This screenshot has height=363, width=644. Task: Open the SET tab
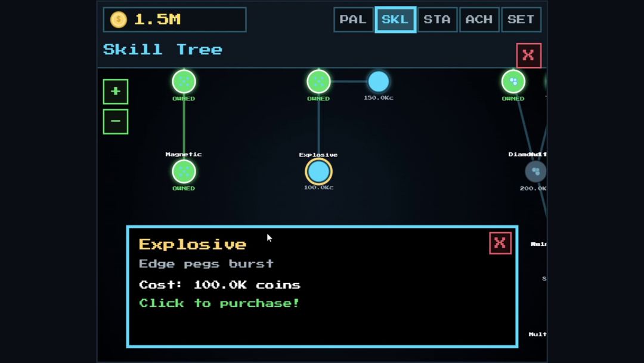(x=521, y=19)
